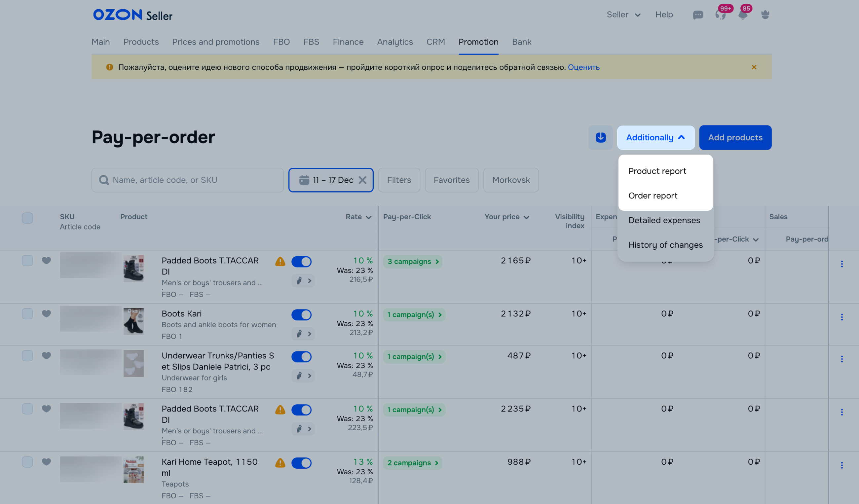Open notifications bell with 85 badge
This screenshot has height=504, width=859.
pyautogui.click(x=742, y=15)
